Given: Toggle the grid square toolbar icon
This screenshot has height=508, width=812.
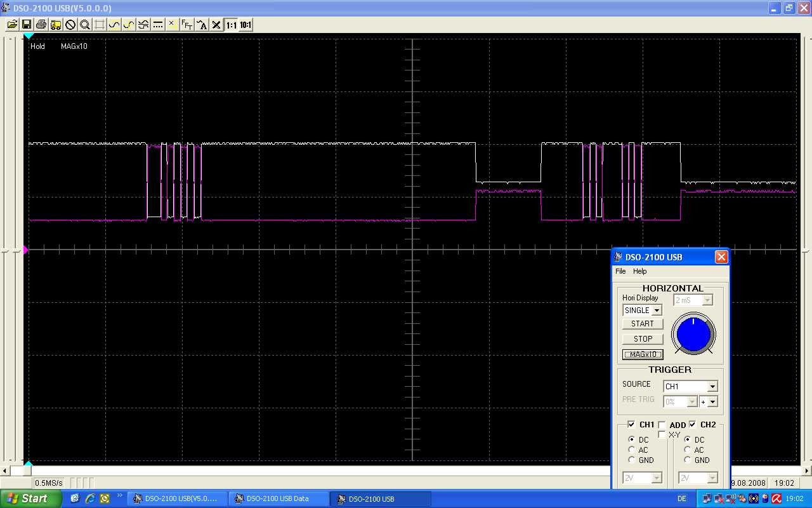Looking at the screenshot, I should 100,25.
